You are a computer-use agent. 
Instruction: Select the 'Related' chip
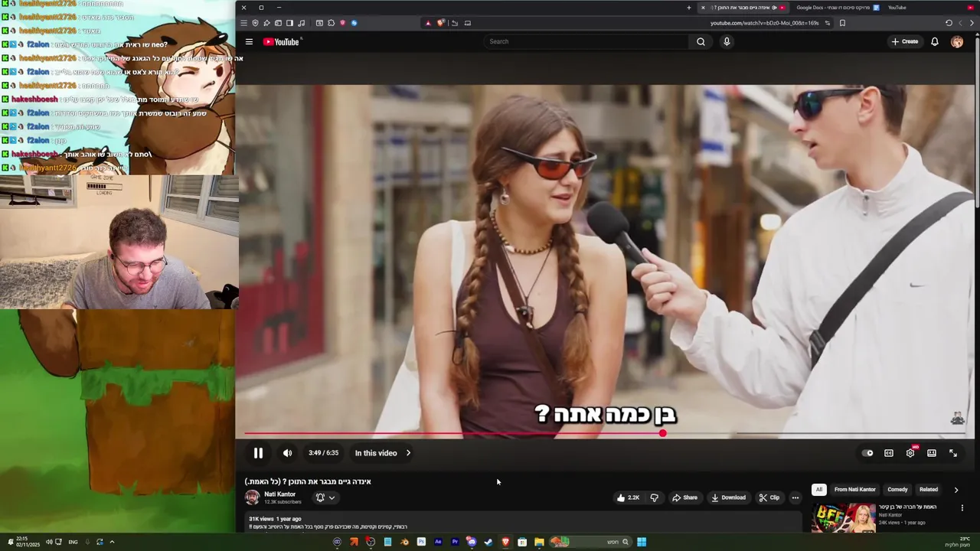929,490
